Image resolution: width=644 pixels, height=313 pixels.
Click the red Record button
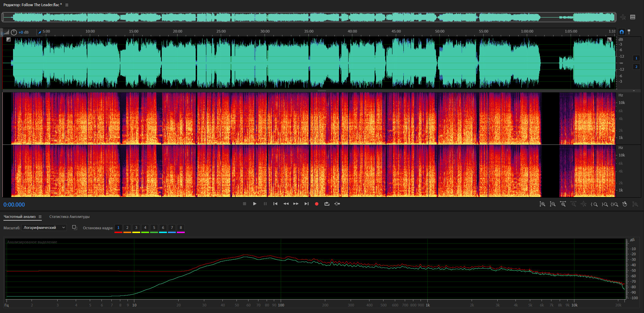click(317, 204)
